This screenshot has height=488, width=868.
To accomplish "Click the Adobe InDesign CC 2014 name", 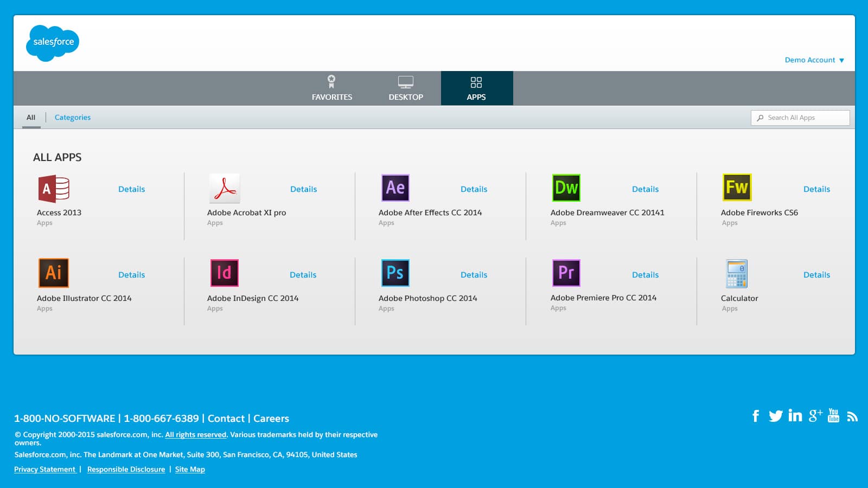I will (253, 298).
